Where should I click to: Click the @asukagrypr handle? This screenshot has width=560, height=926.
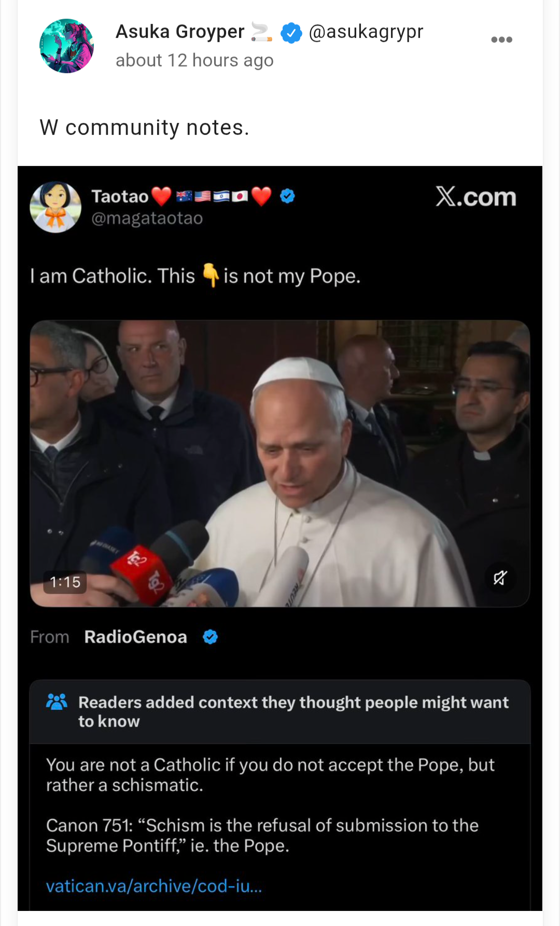(366, 32)
